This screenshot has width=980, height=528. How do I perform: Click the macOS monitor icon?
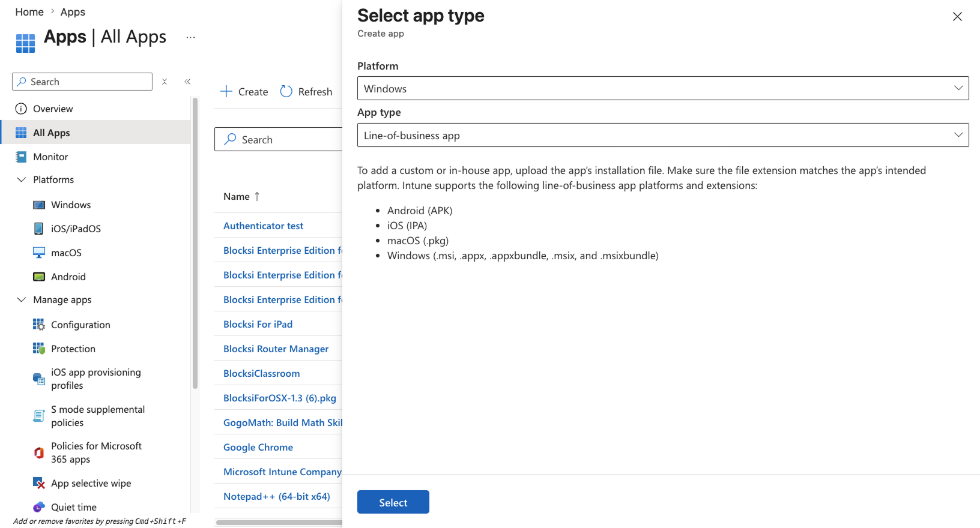click(39, 253)
